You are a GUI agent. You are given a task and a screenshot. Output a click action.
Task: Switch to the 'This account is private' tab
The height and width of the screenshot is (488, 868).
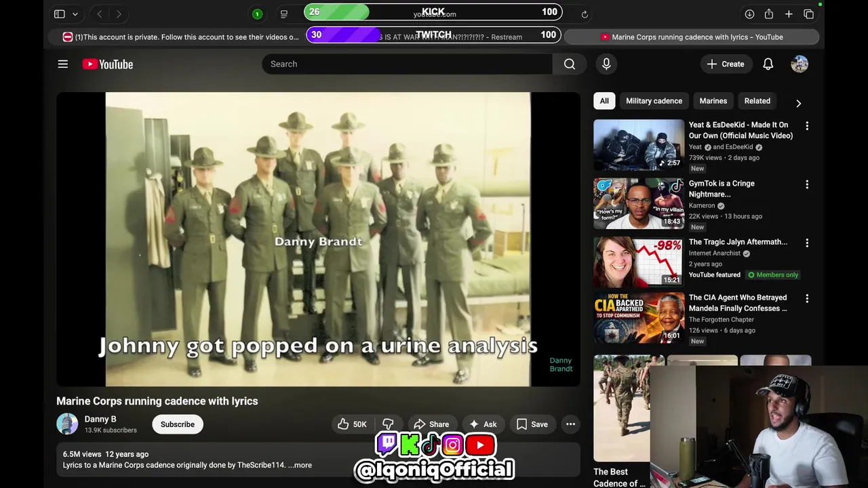pos(180,37)
